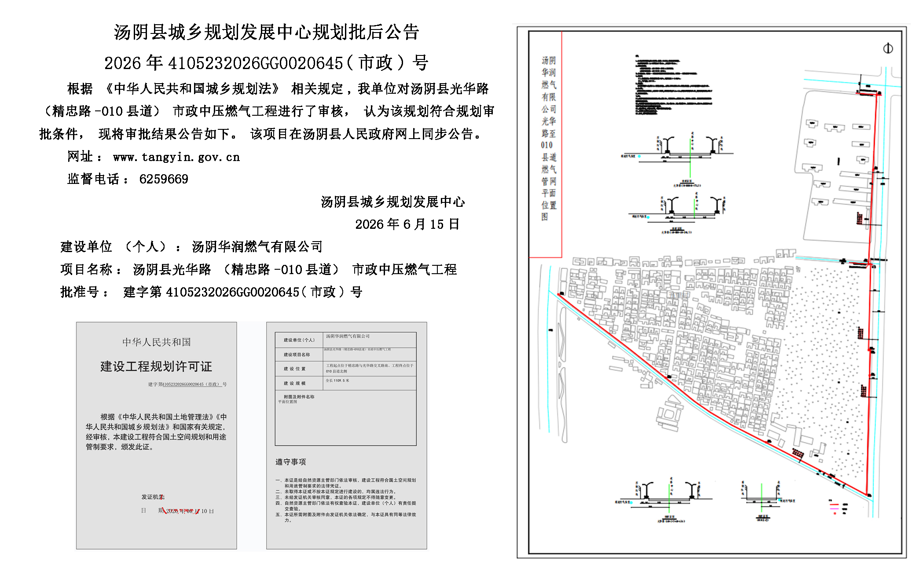Click the 建设单位（个人）：汤阴华润燃气有限公司 line
Viewport: 924px width, 572px height.
coord(191,247)
